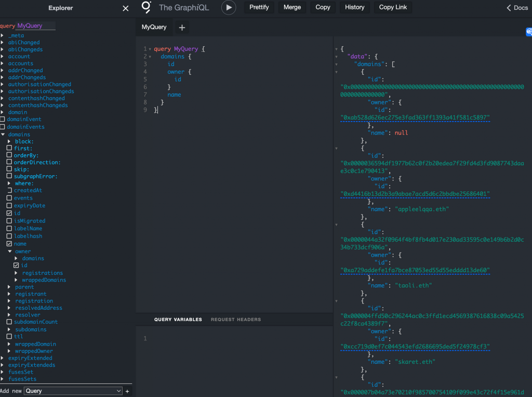Expand the subdomains field
532x397 pixels.
pos(9,329)
